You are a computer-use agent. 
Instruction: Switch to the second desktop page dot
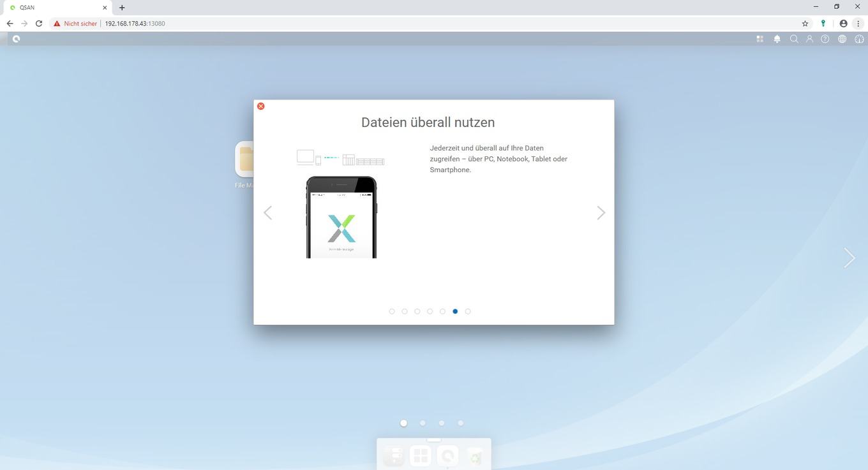(423, 423)
